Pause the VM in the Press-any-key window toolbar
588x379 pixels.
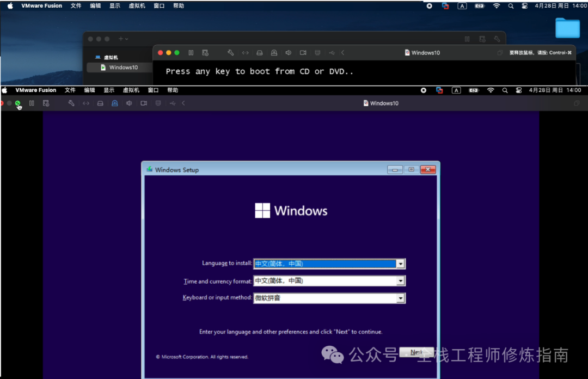click(x=191, y=53)
